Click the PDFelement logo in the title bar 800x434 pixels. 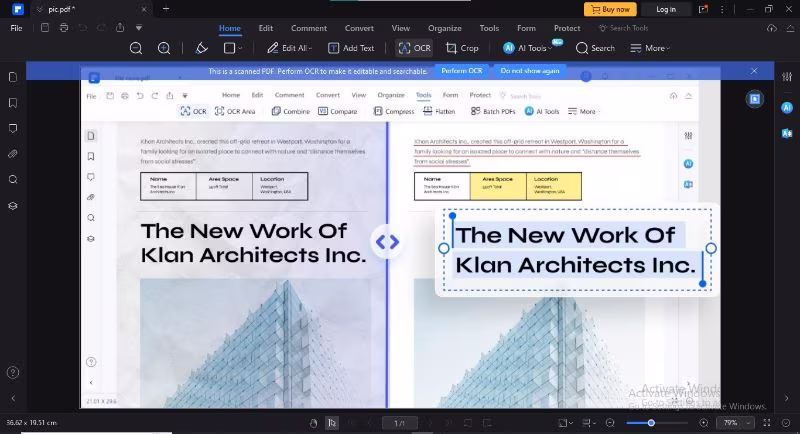click(18, 9)
